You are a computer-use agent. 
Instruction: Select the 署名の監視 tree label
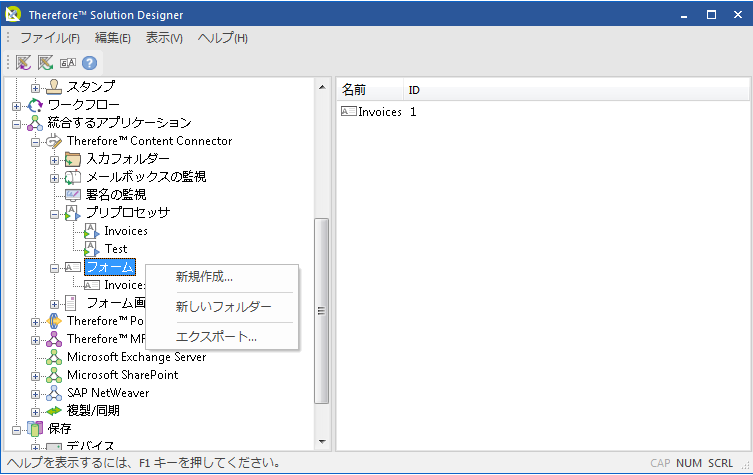pyautogui.click(x=116, y=195)
